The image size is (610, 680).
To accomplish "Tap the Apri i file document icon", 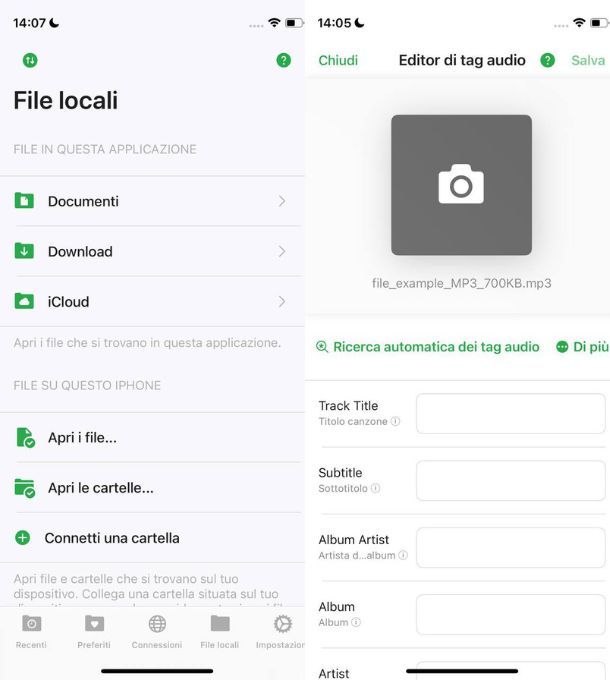I will [x=25, y=437].
